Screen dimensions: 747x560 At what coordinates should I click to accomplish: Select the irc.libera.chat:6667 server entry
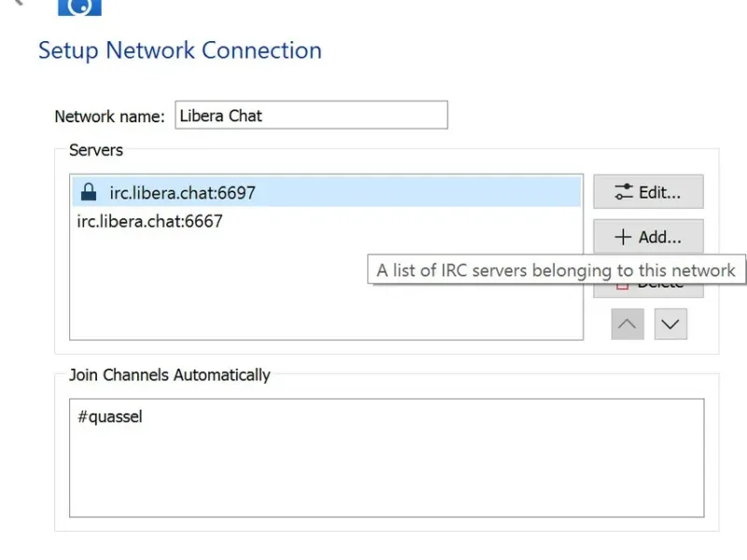(x=149, y=221)
